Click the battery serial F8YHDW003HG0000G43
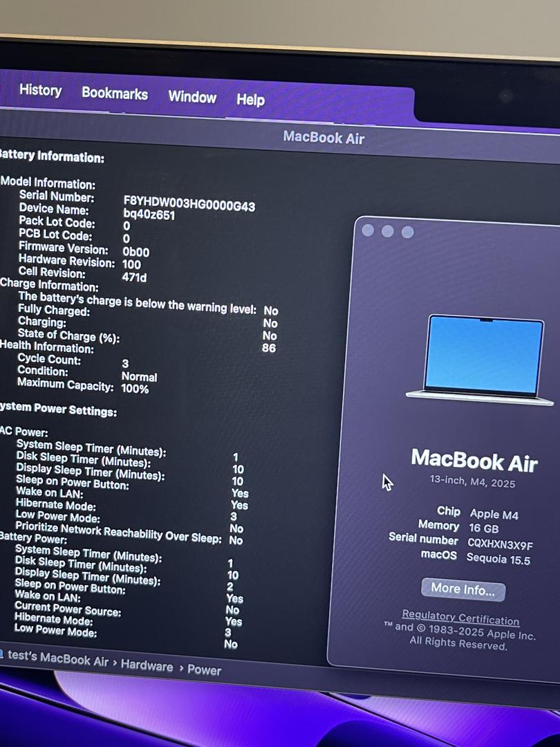The height and width of the screenshot is (747, 560). tap(189, 204)
